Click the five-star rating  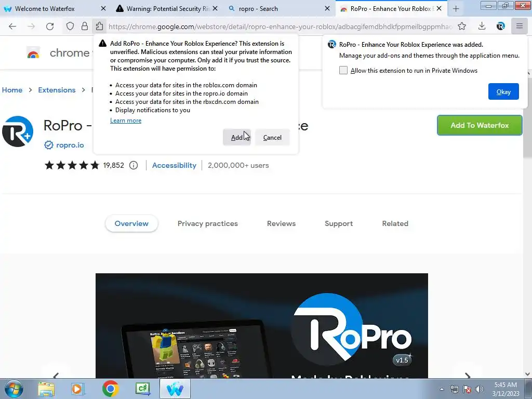[72, 165]
